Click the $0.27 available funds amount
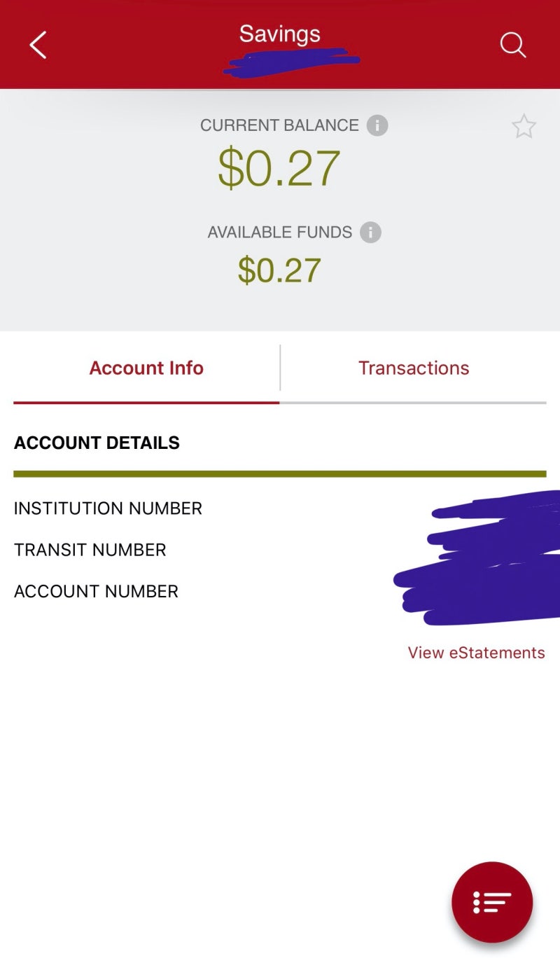Viewport: 560px width, 970px height. pos(279,270)
